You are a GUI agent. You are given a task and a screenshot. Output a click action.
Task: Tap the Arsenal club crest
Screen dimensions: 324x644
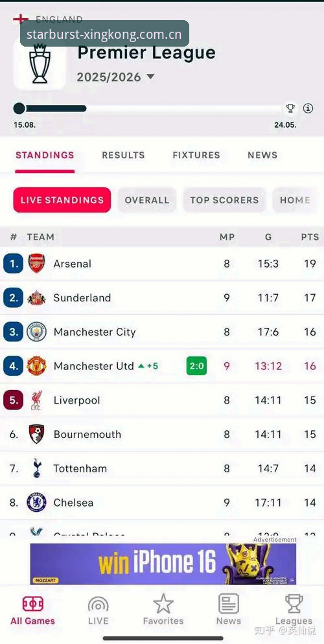(36, 264)
